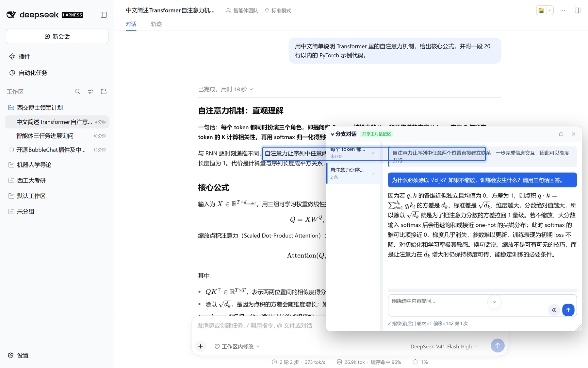
Task: Create a new workspace folder
Action: click(x=104, y=92)
